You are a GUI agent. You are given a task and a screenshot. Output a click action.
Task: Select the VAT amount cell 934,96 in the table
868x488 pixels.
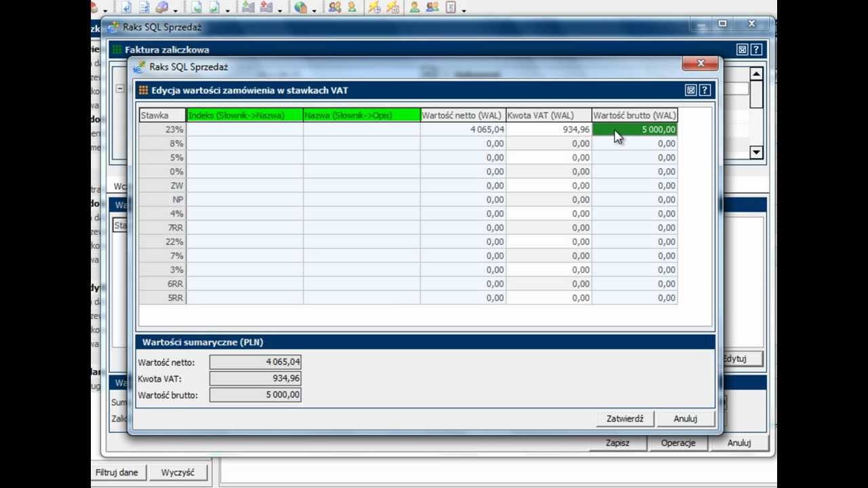tap(549, 129)
